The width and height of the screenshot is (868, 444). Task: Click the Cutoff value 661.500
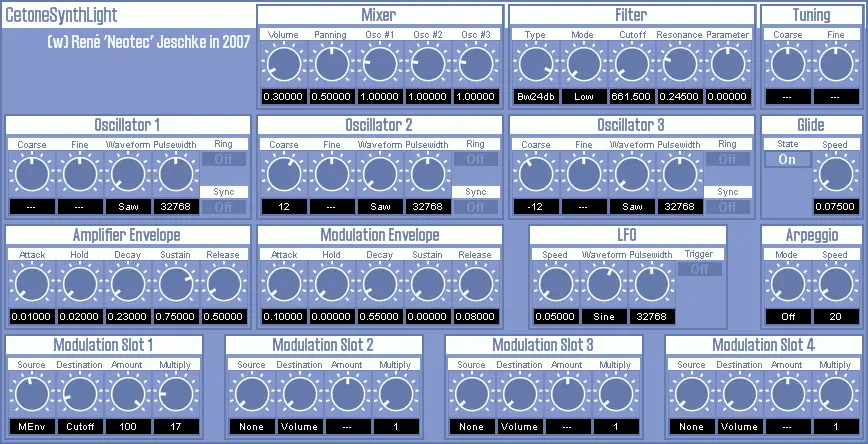pos(631,96)
